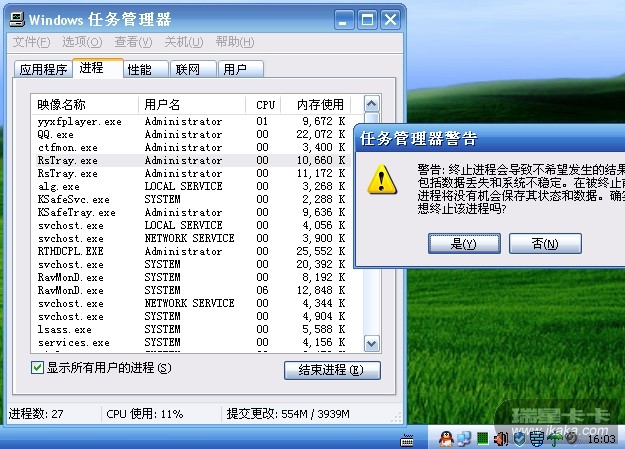
Task: Click the 结束进程(E) button
Action: (332, 370)
